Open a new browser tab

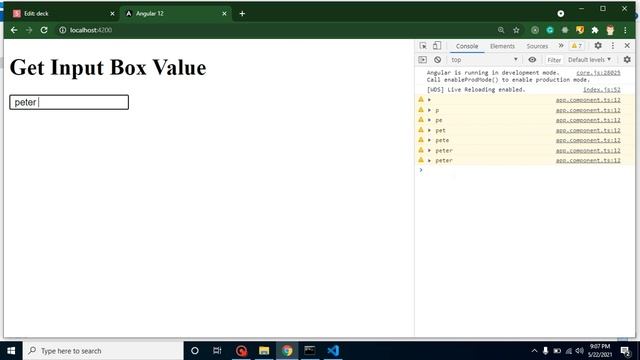(x=242, y=13)
